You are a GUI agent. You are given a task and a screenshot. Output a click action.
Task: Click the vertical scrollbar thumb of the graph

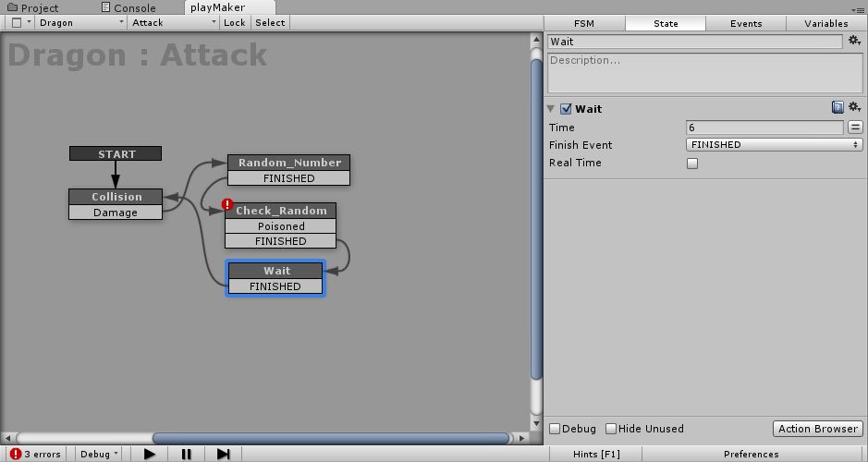point(536,219)
